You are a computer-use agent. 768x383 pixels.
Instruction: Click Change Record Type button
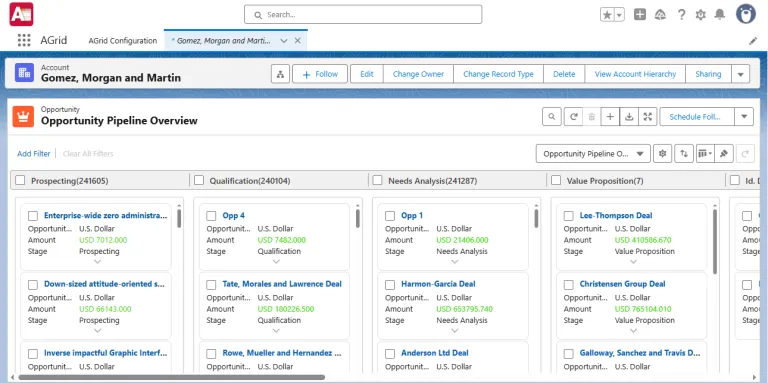498,74
